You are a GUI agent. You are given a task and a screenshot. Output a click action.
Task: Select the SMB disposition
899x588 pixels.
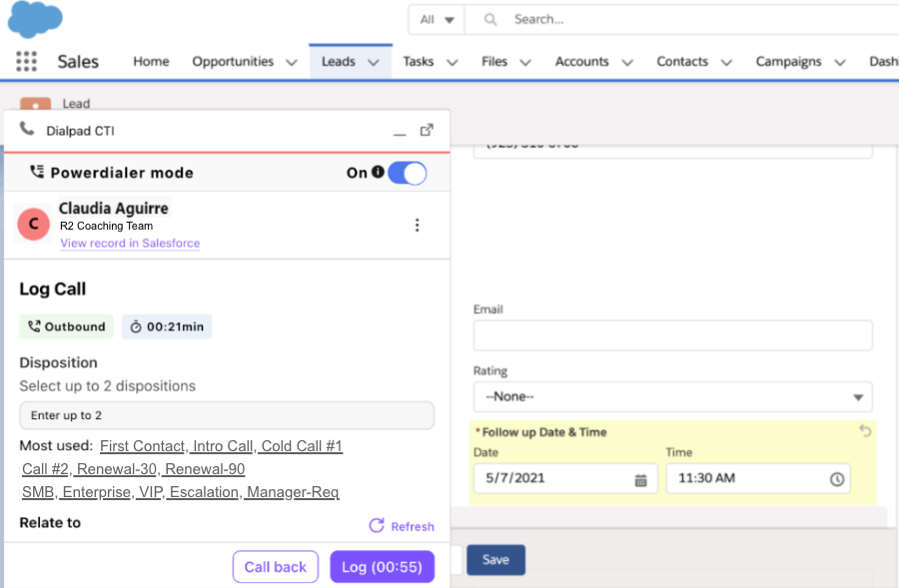coord(39,492)
